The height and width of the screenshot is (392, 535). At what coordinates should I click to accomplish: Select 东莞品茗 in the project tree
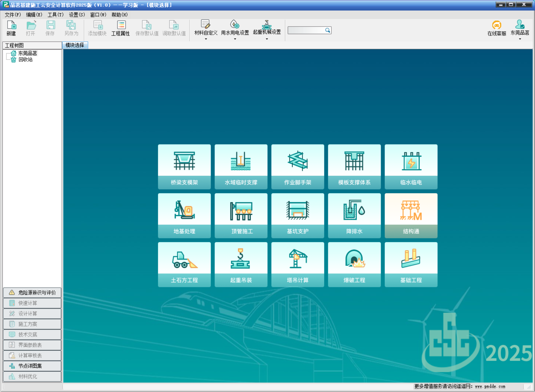pos(28,53)
